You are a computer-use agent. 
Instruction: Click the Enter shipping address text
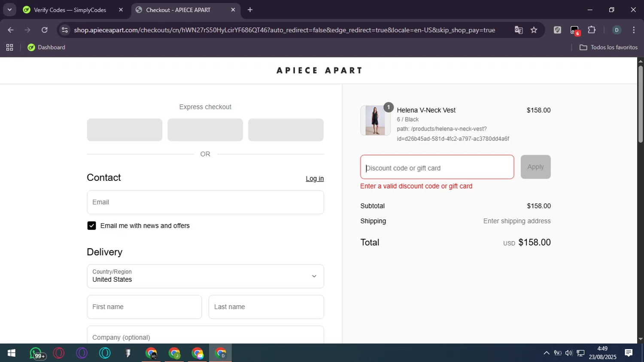click(517, 221)
